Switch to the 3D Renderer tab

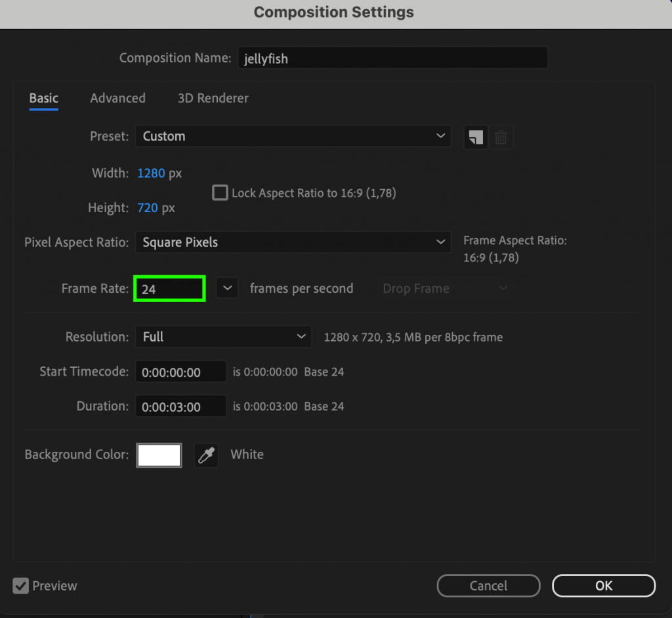(x=213, y=98)
